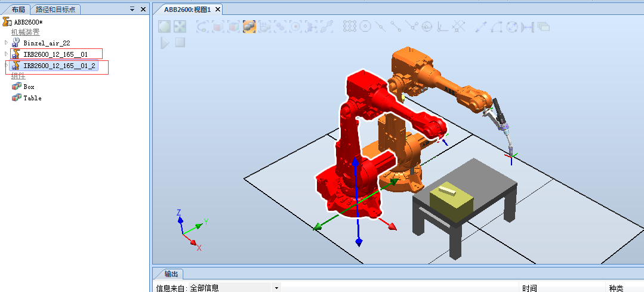Switch to the 路径和目标点 tab
The width and height of the screenshot is (644, 292).
[56, 9]
